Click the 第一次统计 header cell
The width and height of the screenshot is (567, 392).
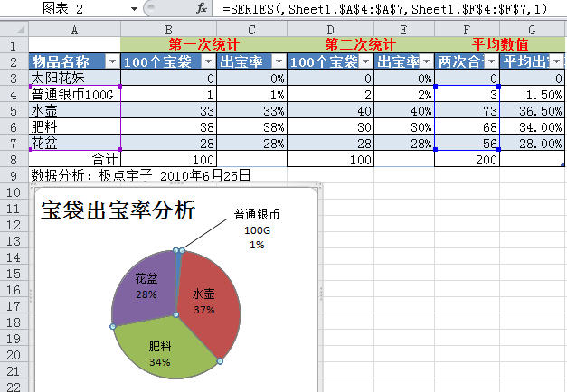[204, 45]
